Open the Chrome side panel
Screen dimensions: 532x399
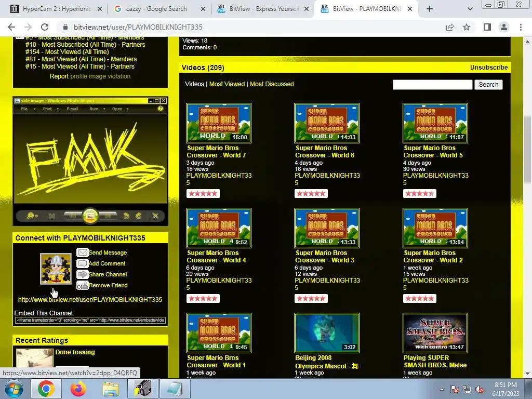click(x=487, y=27)
